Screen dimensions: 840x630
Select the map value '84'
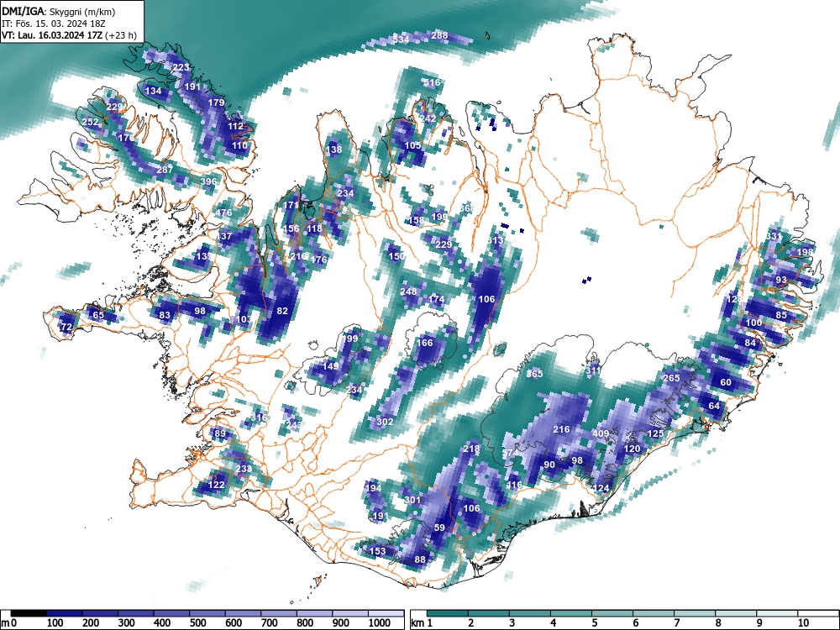coord(750,343)
